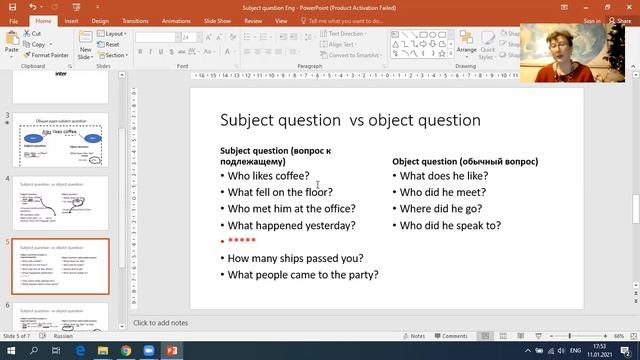Toggle text shadow formatting
The width and height of the screenshot is (640, 360).
point(171,52)
